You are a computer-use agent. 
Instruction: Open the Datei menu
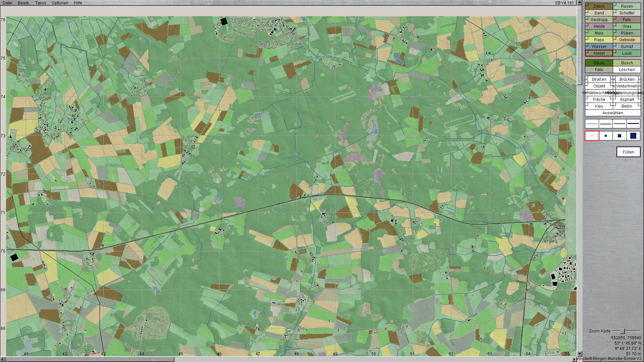coord(7,3)
